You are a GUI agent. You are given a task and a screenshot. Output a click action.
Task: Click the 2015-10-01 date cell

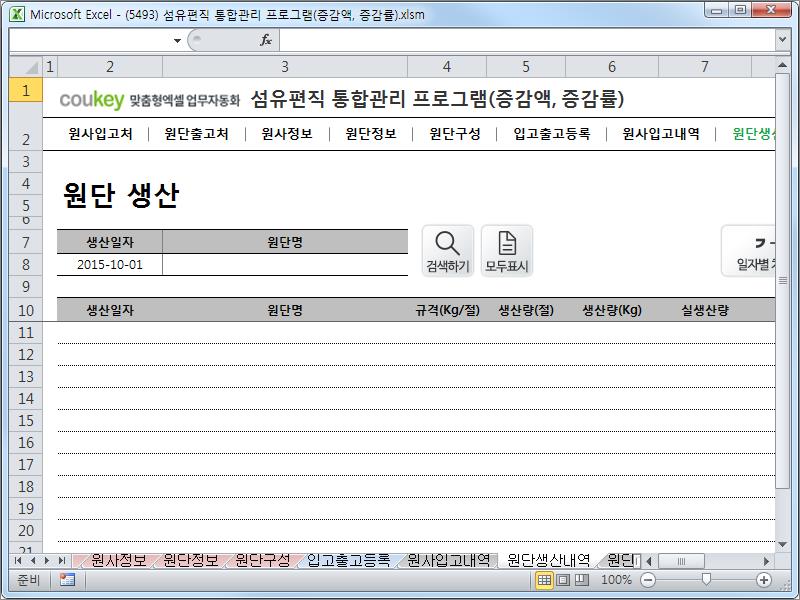pyautogui.click(x=110, y=265)
